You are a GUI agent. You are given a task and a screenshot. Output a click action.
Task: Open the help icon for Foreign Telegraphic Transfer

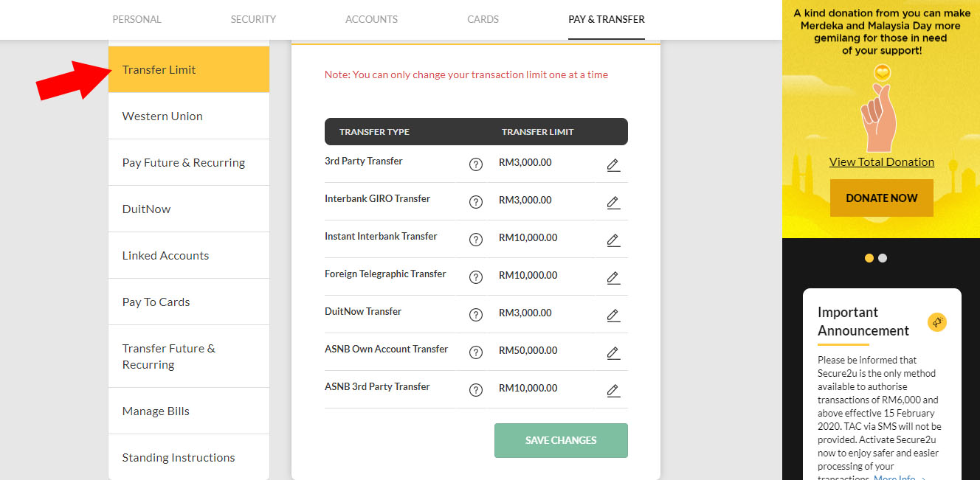[475, 277]
